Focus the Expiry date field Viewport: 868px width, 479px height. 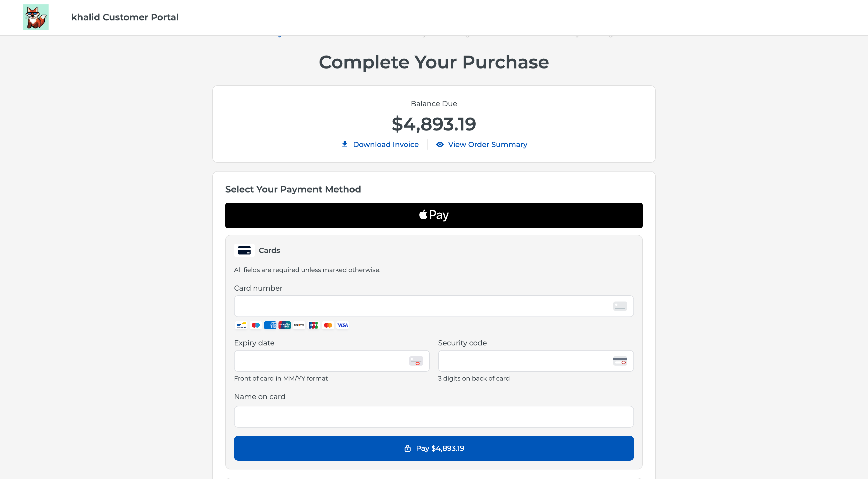331,361
